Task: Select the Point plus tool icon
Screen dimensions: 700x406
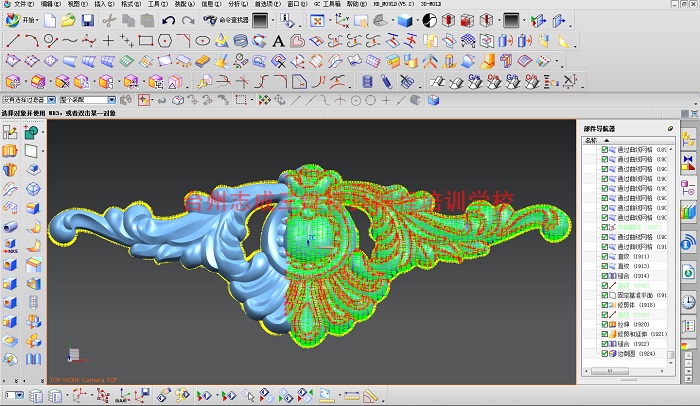Action: pos(108,41)
